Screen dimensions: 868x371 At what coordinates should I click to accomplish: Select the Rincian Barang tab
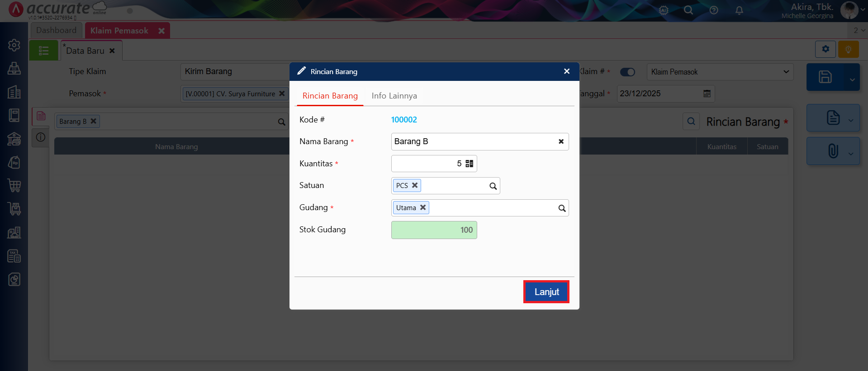point(330,96)
